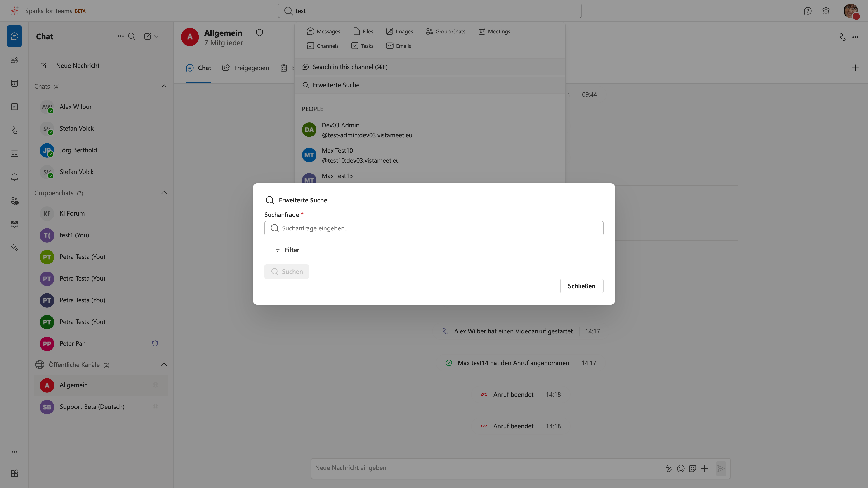The image size is (868, 488).
Task: Switch to the Freigegeben tab
Action: (x=246, y=68)
